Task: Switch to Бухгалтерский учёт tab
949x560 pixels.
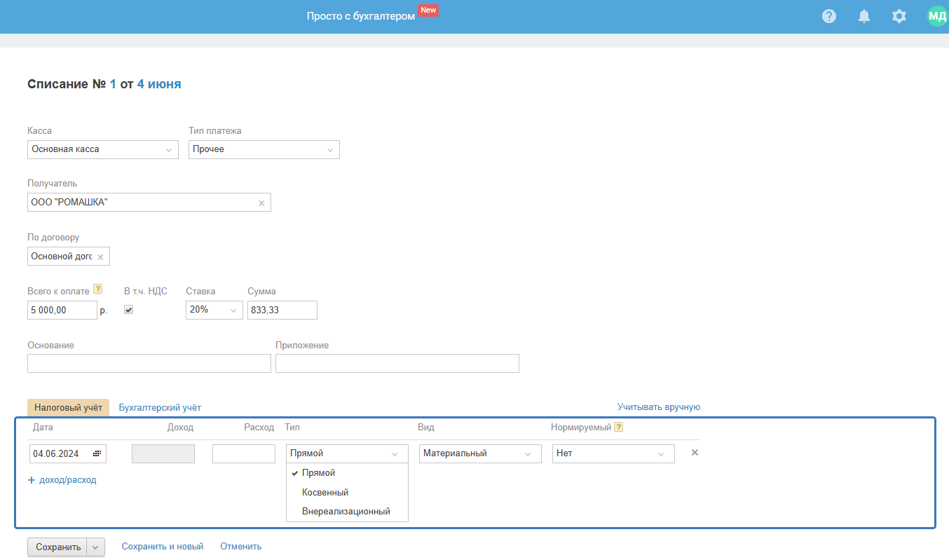Action: pos(160,407)
